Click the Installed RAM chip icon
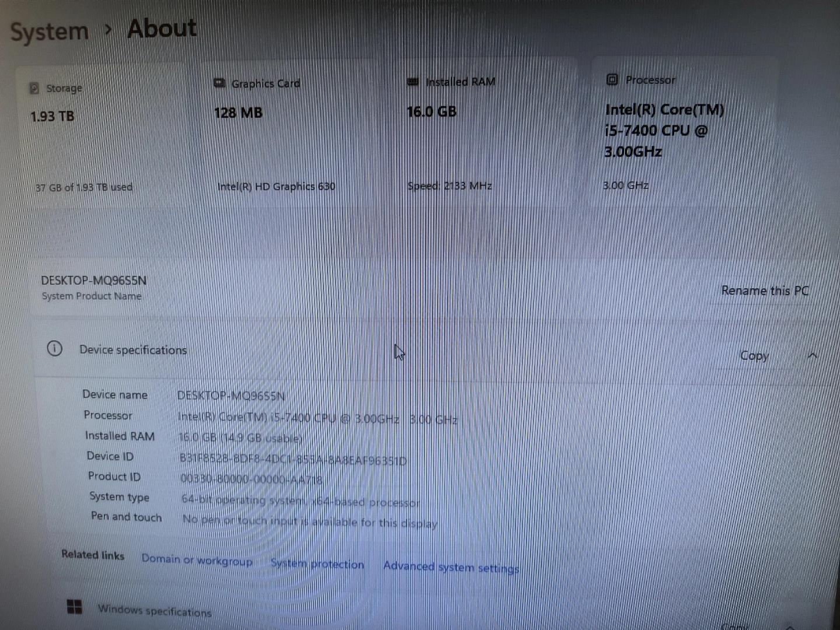This screenshot has width=840, height=630. (x=413, y=82)
